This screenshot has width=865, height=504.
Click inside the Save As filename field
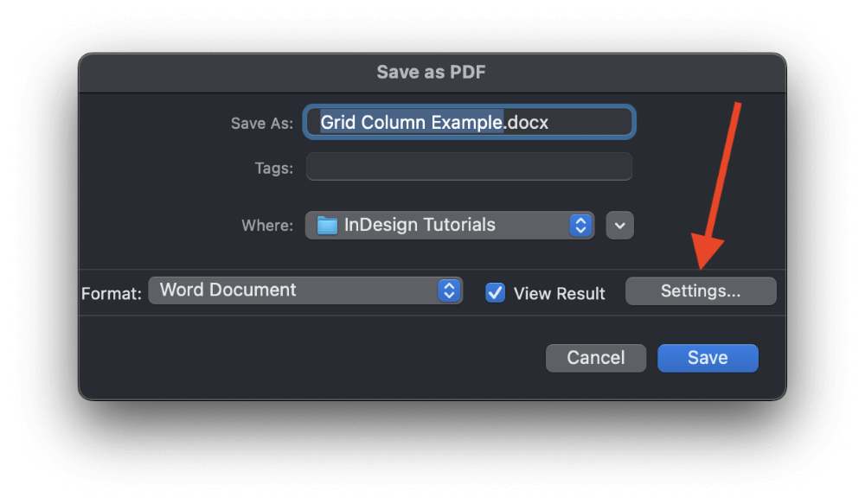pyautogui.click(x=469, y=122)
